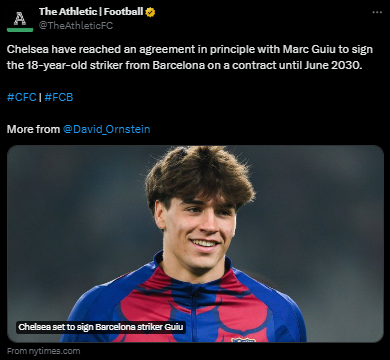The image size is (390, 360).
Task: Click the 'More from' label text
Action: (33, 129)
